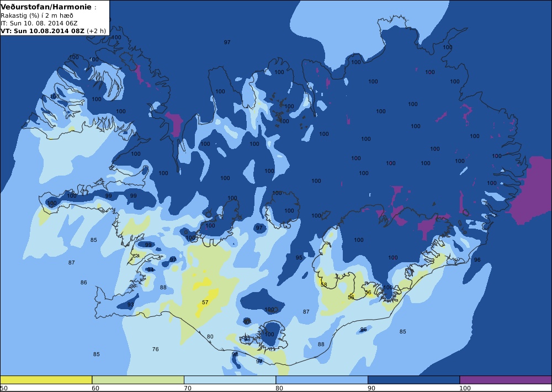Click the '80' legend scale label below the colorbar
The height and width of the screenshot is (392, 552).
(279, 388)
